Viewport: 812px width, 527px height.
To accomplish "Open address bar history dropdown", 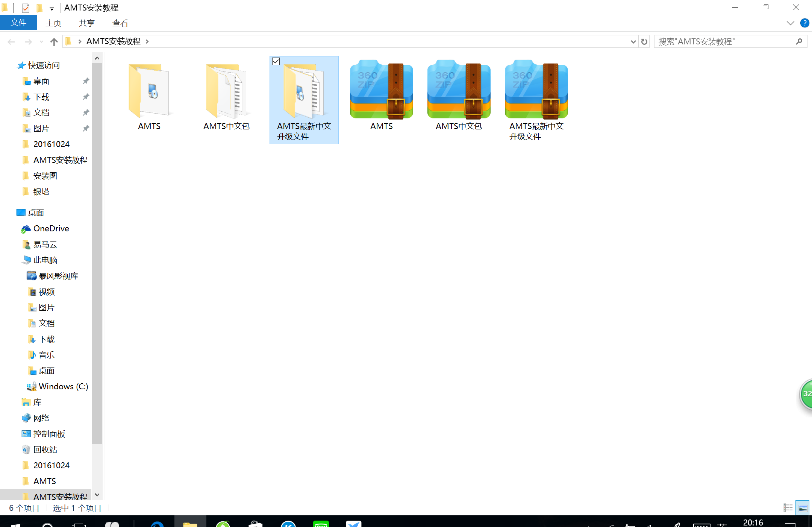I will 633,42.
